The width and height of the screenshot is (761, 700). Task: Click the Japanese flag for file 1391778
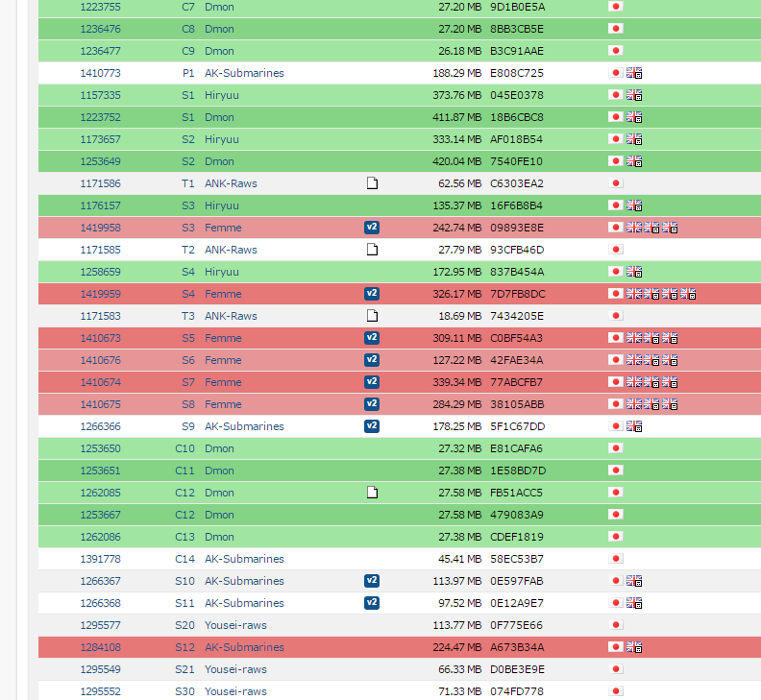(x=616, y=559)
